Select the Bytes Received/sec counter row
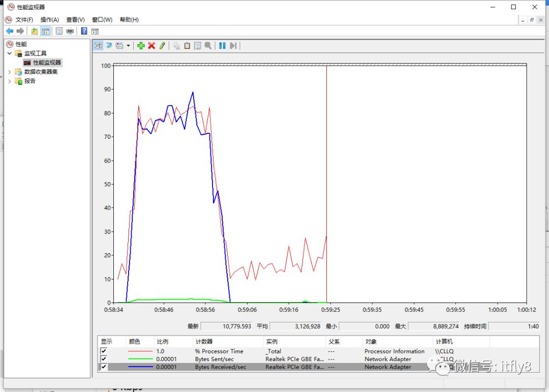549x392 pixels. tap(318, 367)
